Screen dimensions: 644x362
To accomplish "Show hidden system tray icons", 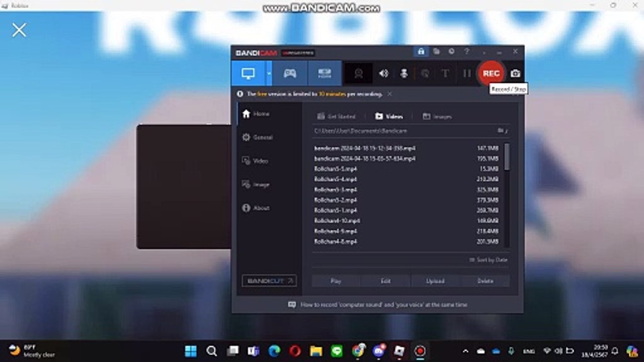I will [465, 350].
